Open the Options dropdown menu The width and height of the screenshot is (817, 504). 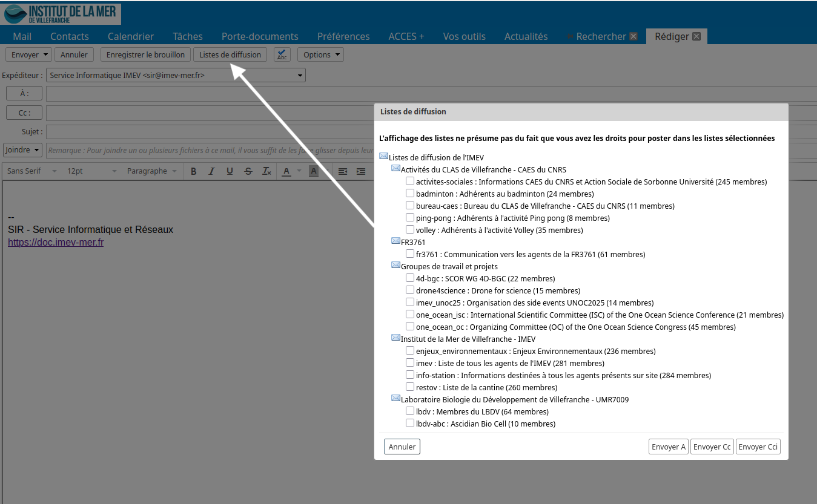[x=320, y=54]
